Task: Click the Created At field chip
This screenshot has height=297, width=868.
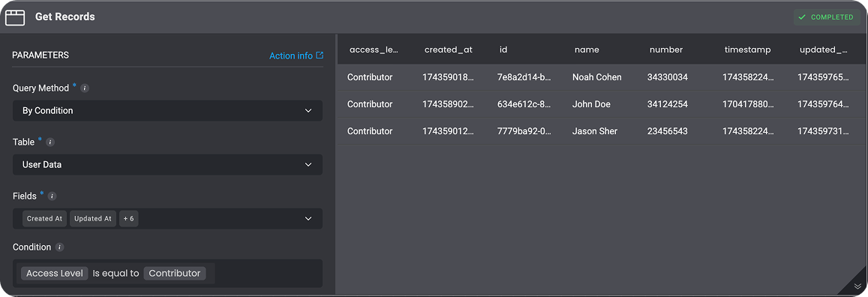Action: pos(45,218)
